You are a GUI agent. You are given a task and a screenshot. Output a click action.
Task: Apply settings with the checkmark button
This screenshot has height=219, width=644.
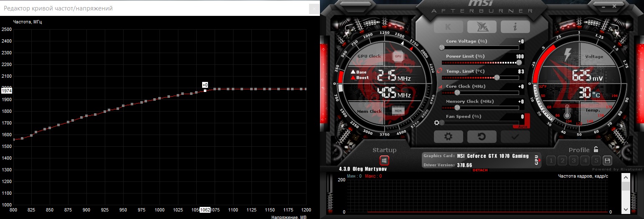[515, 136]
